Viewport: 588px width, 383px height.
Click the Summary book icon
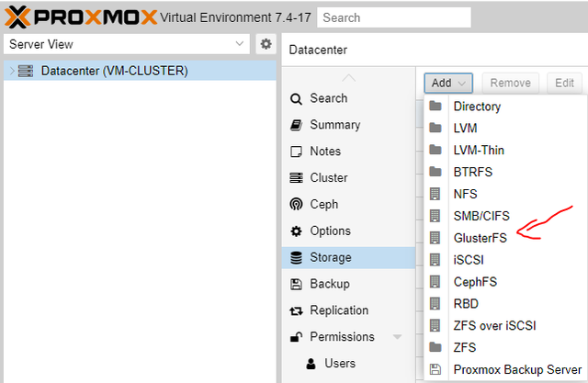[296, 125]
